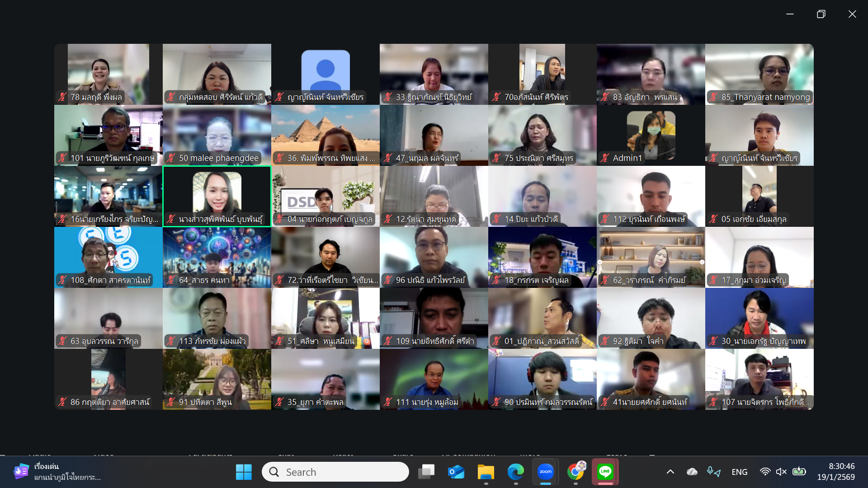The height and width of the screenshot is (488, 868).
Task: Expand the hidden system tray icons chevron
Action: click(x=670, y=472)
